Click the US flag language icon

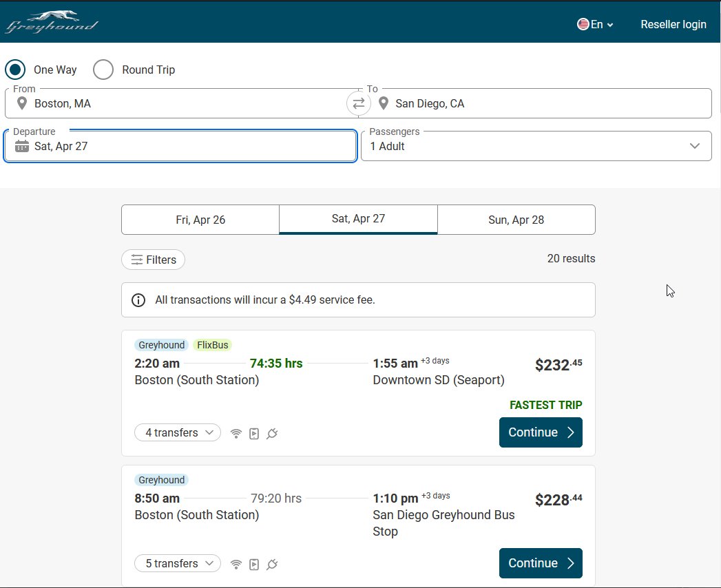coord(583,24)
